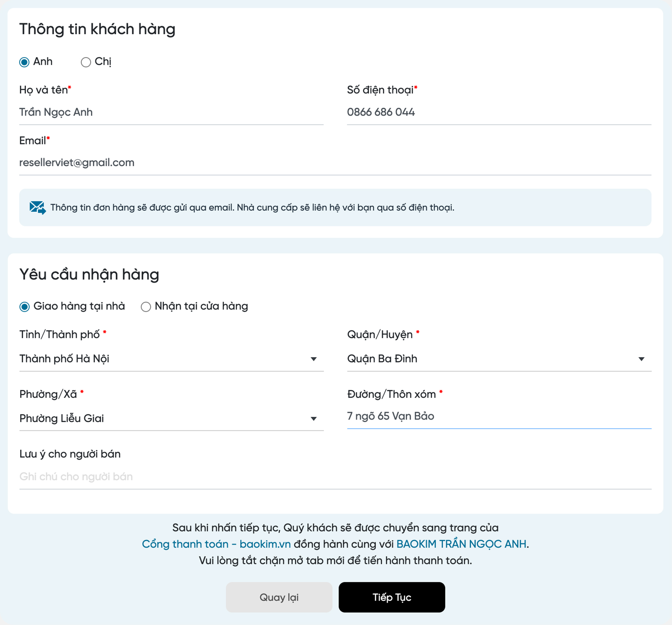Click the Đường/Thôn xóm address field
Viewport: 672px width, 625px height.
tap(499, 416)
